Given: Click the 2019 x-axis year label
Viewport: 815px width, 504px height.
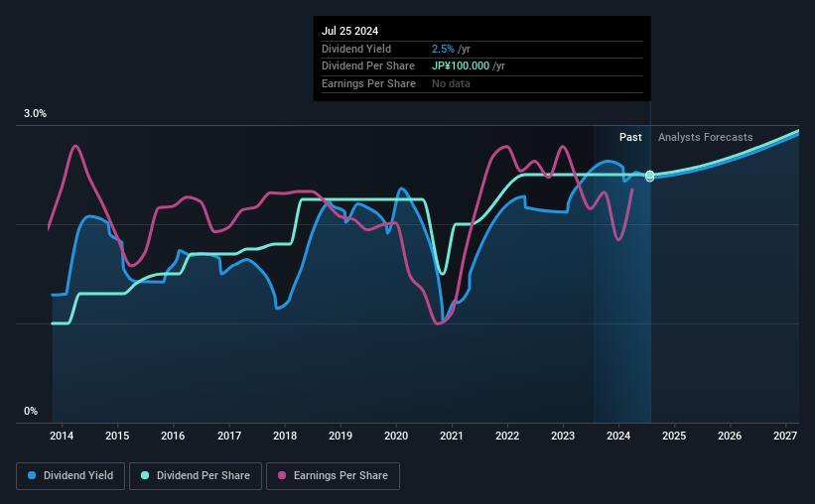Looking at the screenshot, I should (x=340, y=436).
